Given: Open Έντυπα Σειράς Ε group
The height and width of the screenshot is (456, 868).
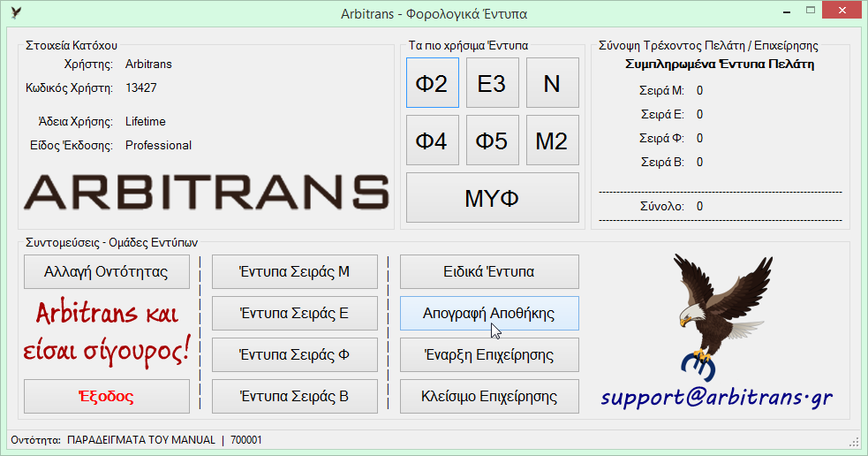Looking at the screenshot, I should (295, 313).
